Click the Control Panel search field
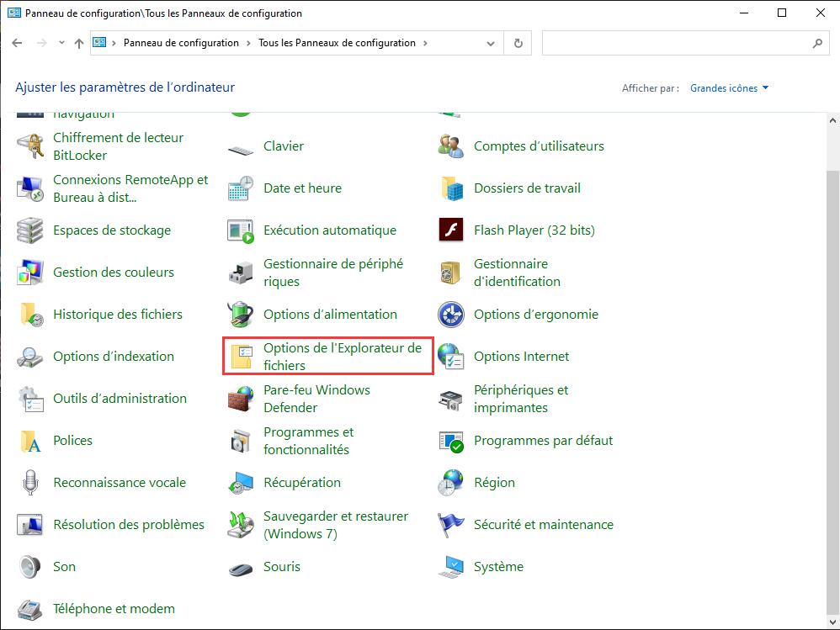 pyautogui.click(x=686, y=44)
